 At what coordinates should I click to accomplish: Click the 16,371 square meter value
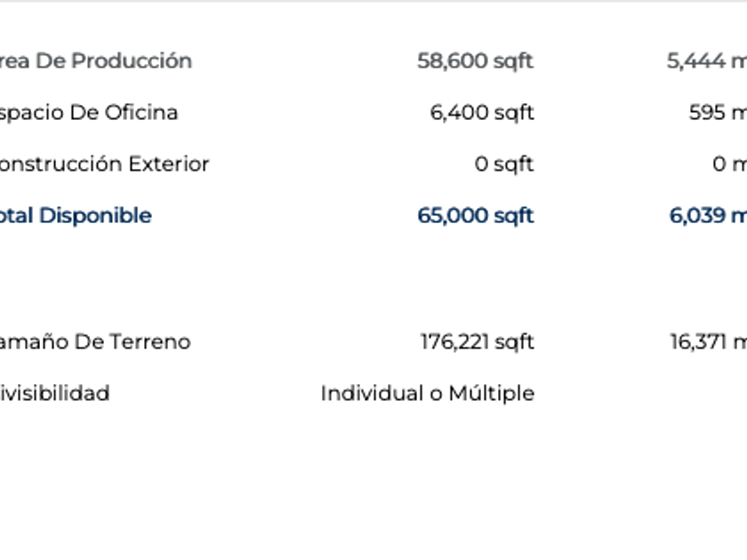click(708, 341)
